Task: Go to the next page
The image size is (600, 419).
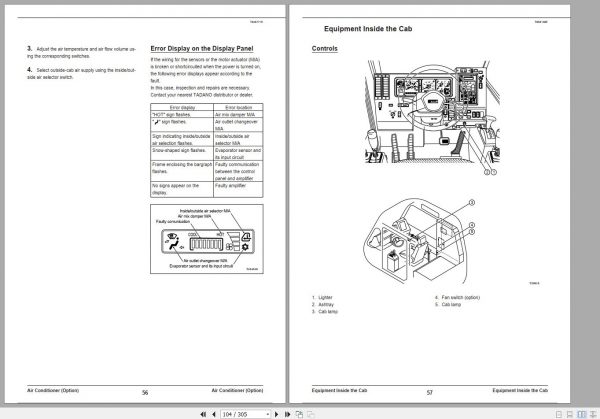Action: [x=277, y=414]
